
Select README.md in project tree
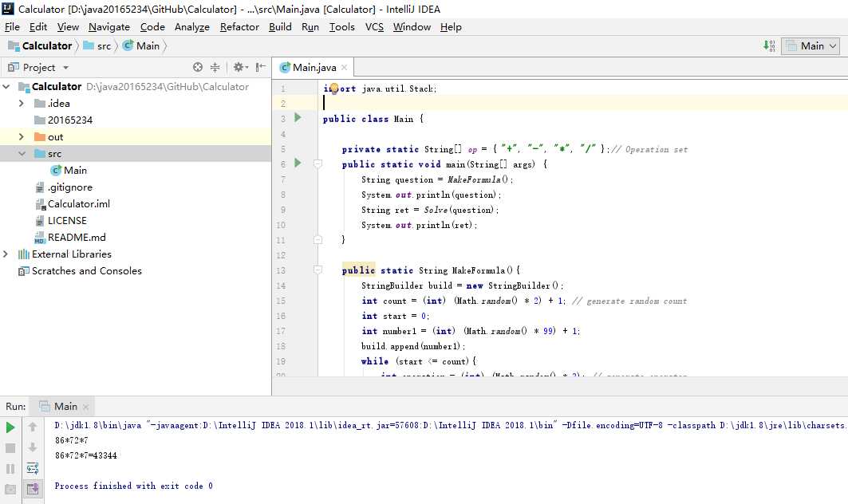tap(77, 238)
